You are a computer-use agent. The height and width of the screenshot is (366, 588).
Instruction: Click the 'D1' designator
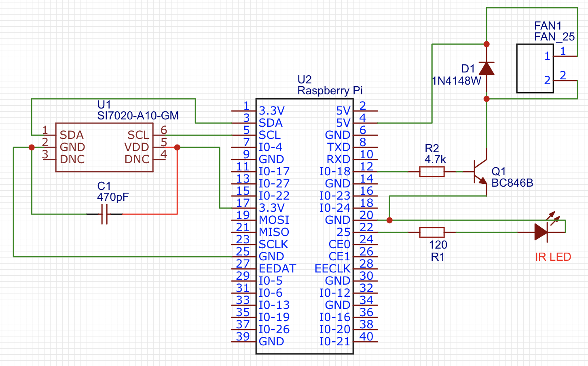[468, 69]
